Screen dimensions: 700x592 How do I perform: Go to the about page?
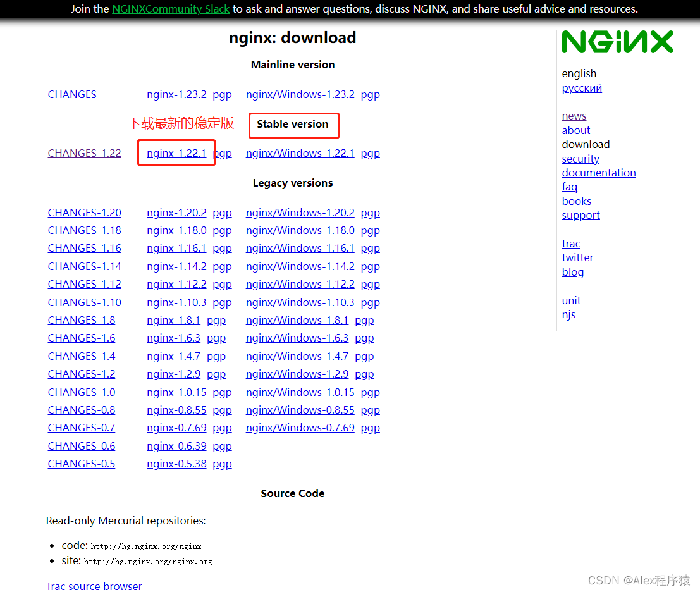[x=575, y=130]
